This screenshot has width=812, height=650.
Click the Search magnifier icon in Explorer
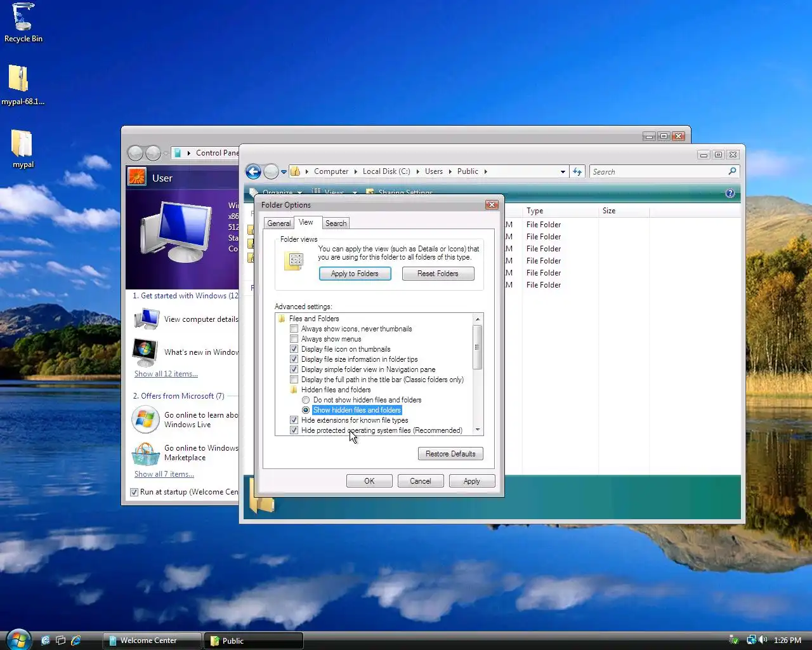click(x=732, y=171)
